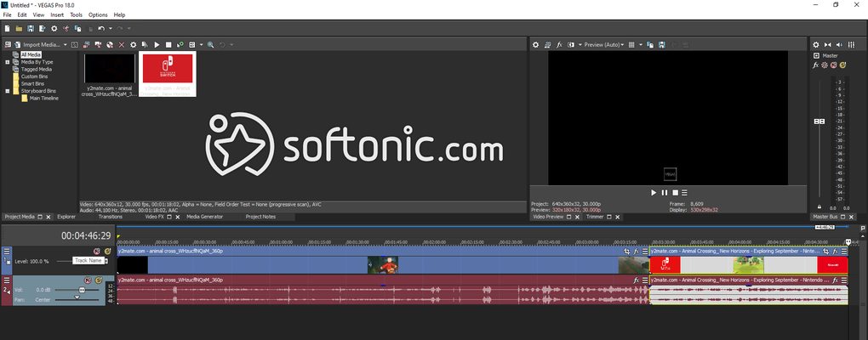Save the project with the floppy disk icon
This screenshot has width=868, height=340.
pos(31,28)
